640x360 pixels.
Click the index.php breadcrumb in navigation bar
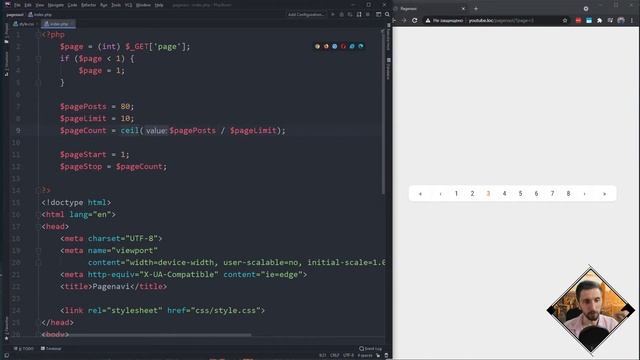point(40,15)
